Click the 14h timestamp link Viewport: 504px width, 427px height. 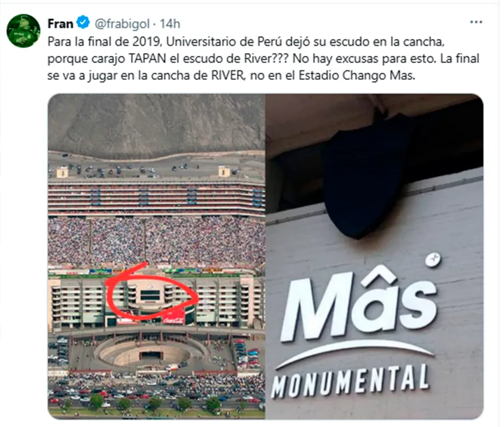coord(170,24)
